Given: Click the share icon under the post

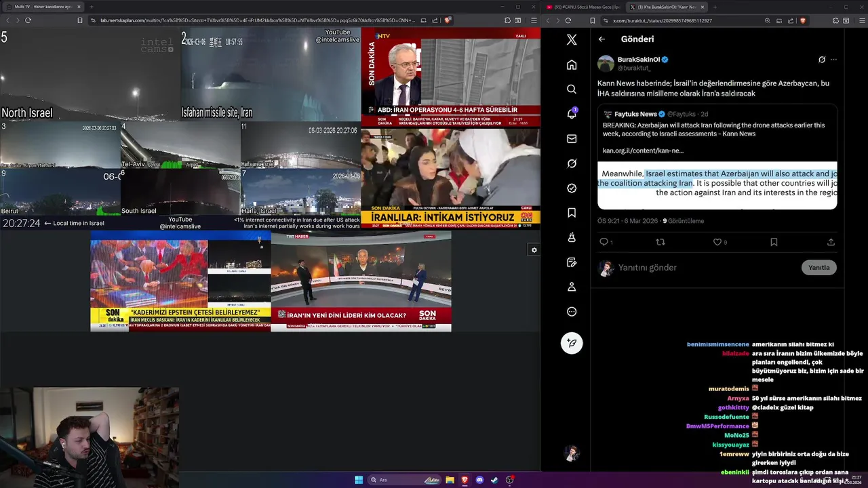Looking at the screenshot, I should 831,242.
